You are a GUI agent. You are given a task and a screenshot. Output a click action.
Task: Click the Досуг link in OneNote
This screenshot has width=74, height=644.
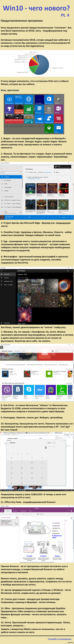point(58,556)
